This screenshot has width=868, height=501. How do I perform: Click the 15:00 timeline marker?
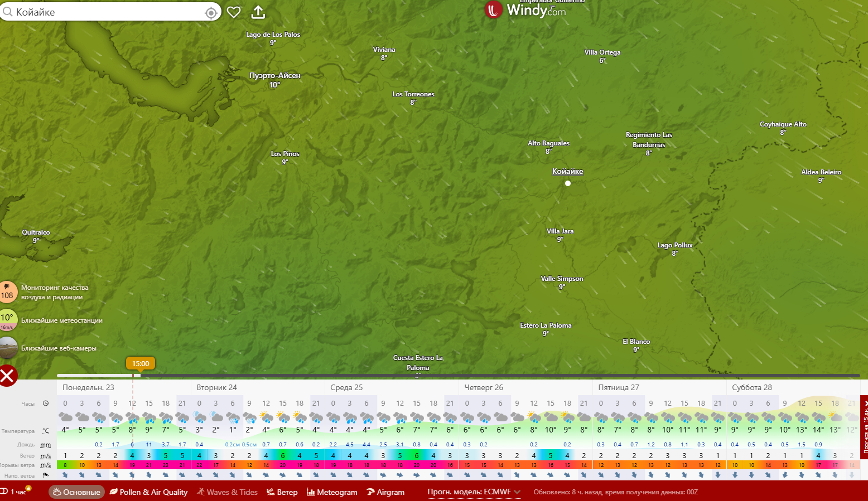pyautogui.click(x=141, y=364)
